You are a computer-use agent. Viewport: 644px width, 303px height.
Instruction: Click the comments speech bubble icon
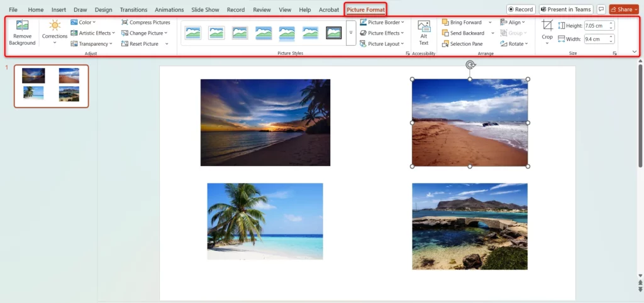point(601,9)
